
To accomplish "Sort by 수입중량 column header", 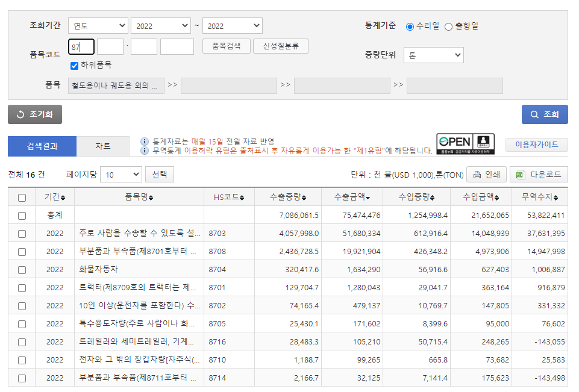I will pos(416,197).
